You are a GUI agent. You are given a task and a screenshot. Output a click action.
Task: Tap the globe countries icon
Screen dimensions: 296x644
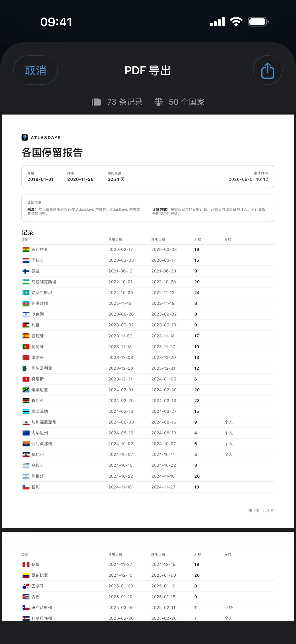(159, 102)
